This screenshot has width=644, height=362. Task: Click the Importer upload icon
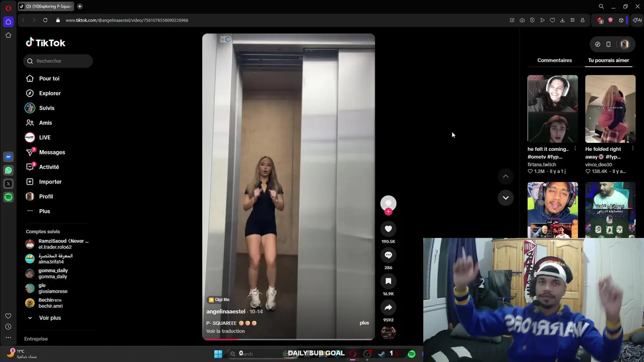pos(30,182)
